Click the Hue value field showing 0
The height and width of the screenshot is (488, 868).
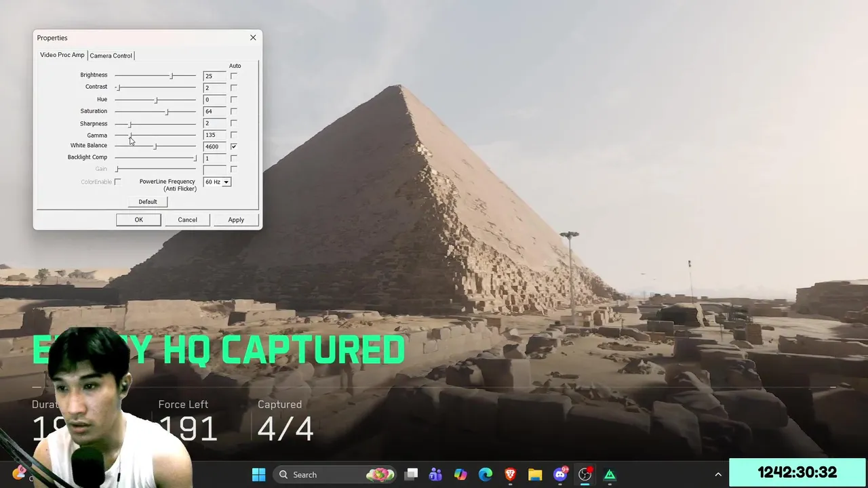coord(214,100)
